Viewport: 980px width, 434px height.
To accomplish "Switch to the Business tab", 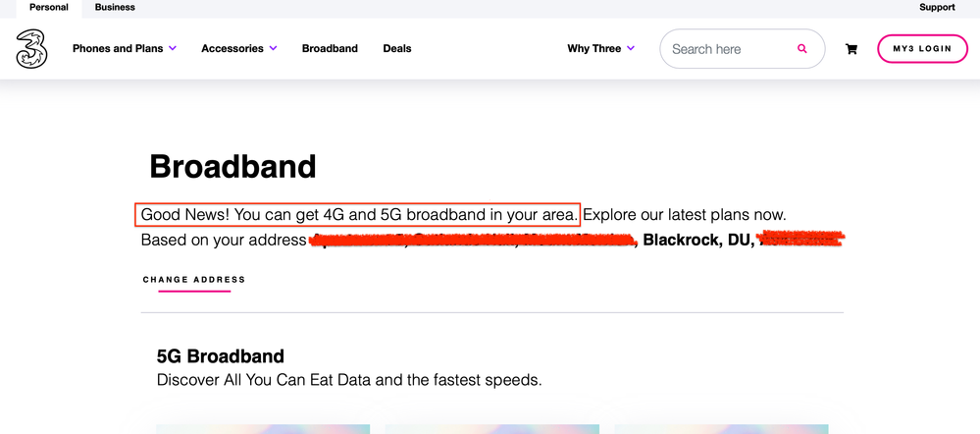I will point(115,8).
